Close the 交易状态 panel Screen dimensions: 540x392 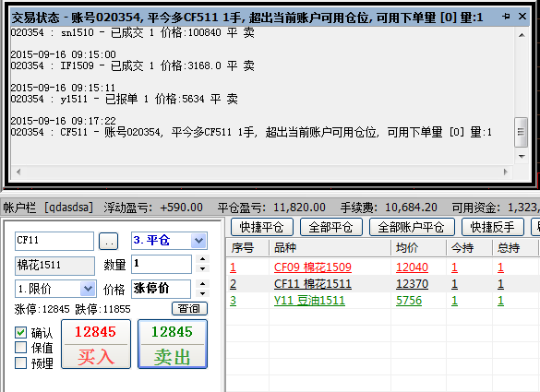click(522, 17)
